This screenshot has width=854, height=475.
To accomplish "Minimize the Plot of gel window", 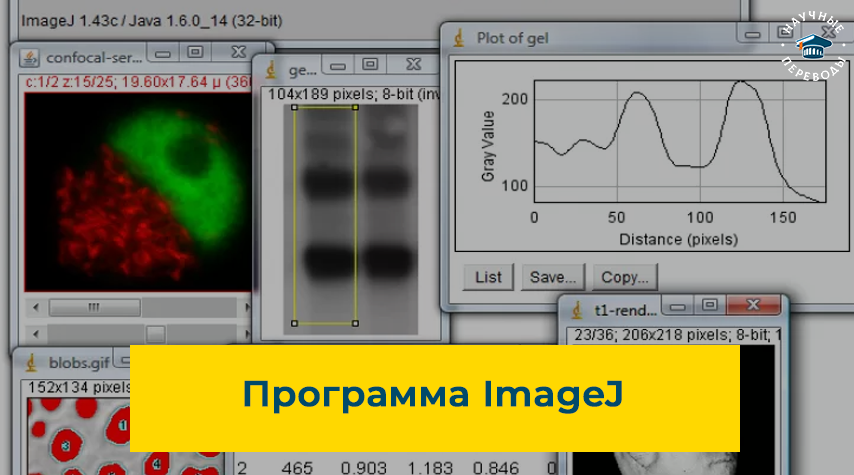I will [x=752, y=35].
